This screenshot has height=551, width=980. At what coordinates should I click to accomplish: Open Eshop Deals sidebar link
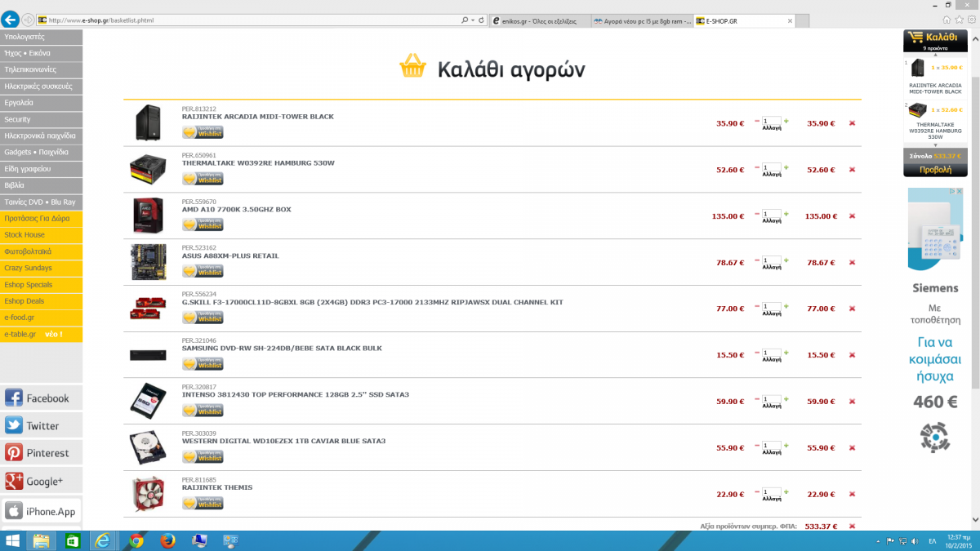pos(41,301)
